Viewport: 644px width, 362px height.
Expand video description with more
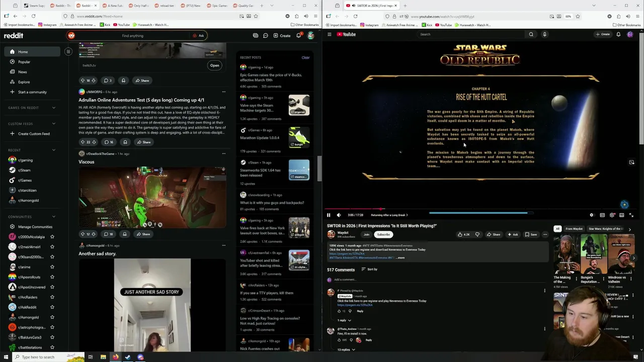coord(400,257)
